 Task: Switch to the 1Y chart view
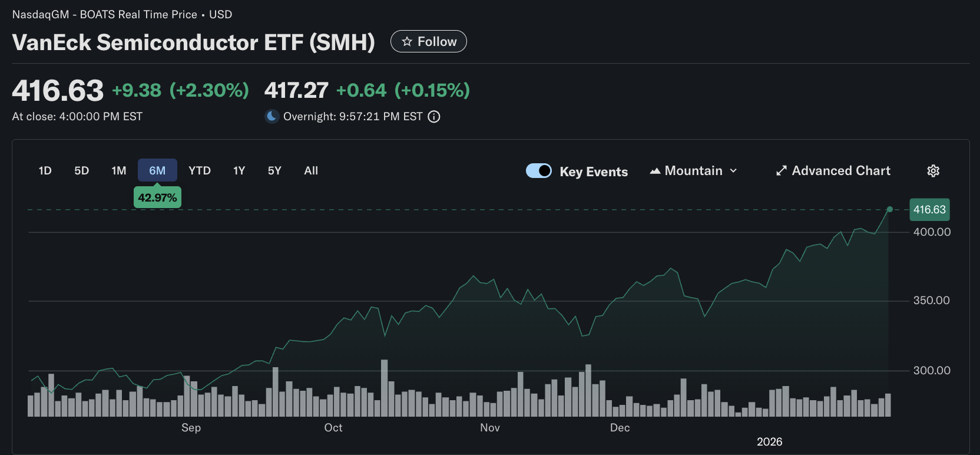(239, 170)
